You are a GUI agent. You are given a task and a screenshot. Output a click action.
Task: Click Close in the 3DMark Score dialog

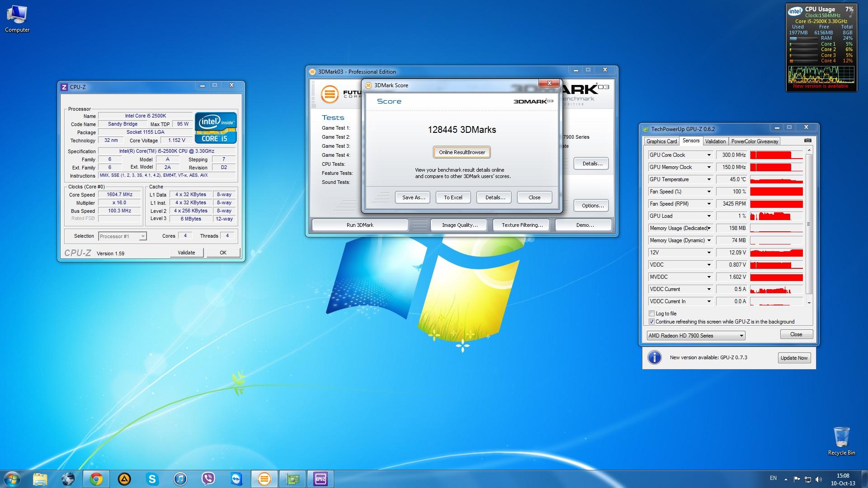tap(534, 197)
